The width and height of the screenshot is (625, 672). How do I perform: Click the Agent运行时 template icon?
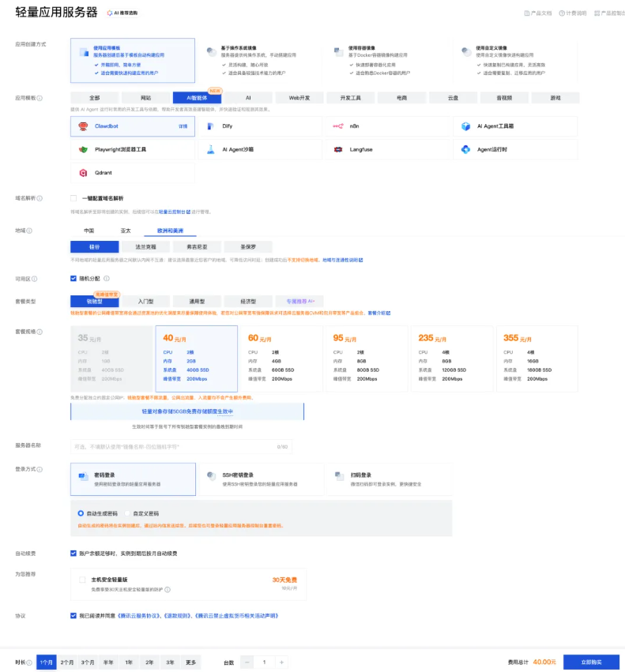pyautogui.click(x=465, y=149)
